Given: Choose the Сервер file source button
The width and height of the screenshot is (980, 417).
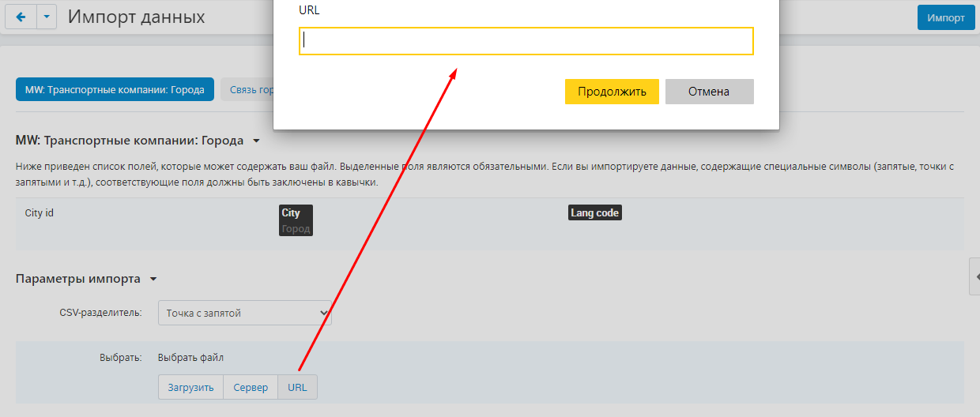Looking at the screenshot, I should coord(251,388).
